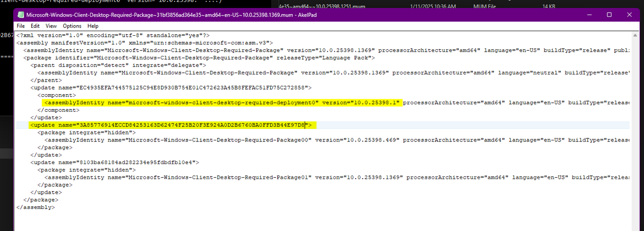Screen dimensions: 644x231
Task: Click the package identifier line
Action: click(x=199, y=58)
